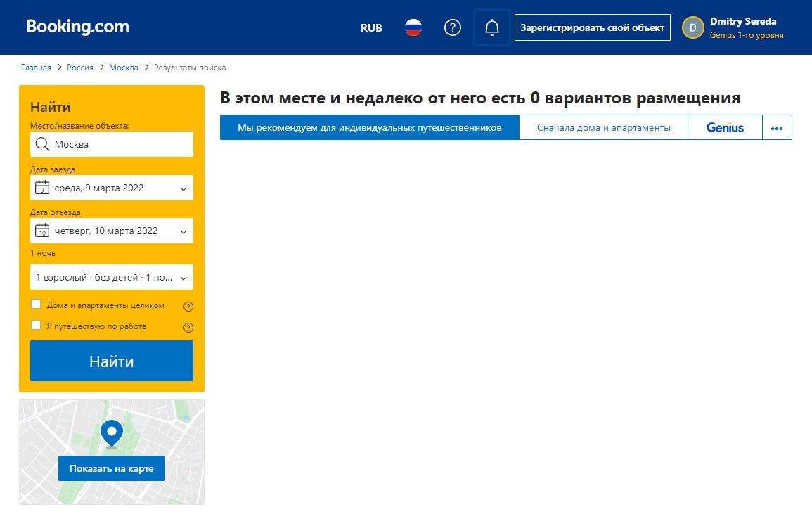812x519 pixels.
Task: Open the notifications bell
Action: (492, 27)
